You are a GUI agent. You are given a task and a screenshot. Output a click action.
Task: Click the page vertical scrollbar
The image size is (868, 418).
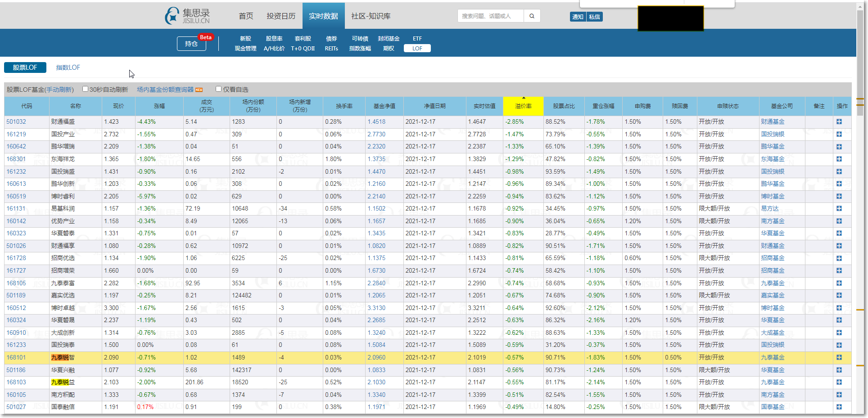pyautogui.click(x=860, y=225)
